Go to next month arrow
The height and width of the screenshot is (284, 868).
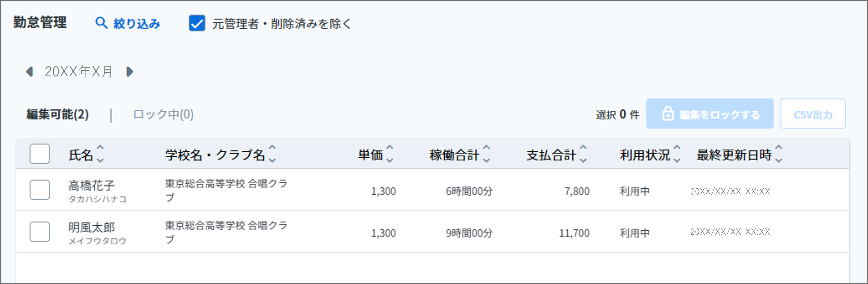pyautogui.click(x=130, y=71)
